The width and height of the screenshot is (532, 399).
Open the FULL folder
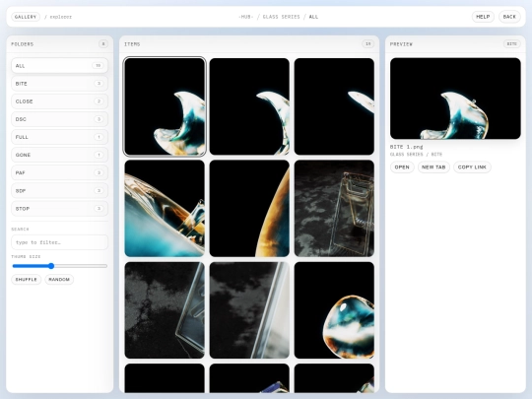pos(60,137)
